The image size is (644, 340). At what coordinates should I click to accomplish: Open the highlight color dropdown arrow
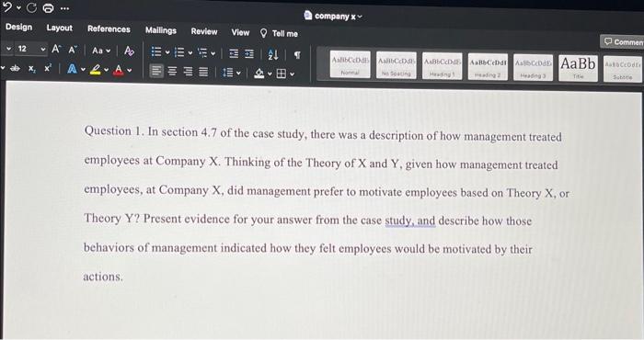coord(106,70)
